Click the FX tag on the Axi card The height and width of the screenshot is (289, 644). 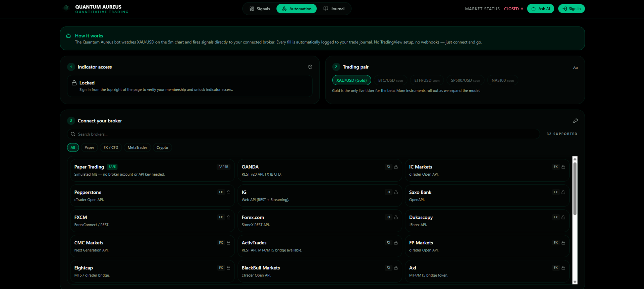(x=556, y=268)
